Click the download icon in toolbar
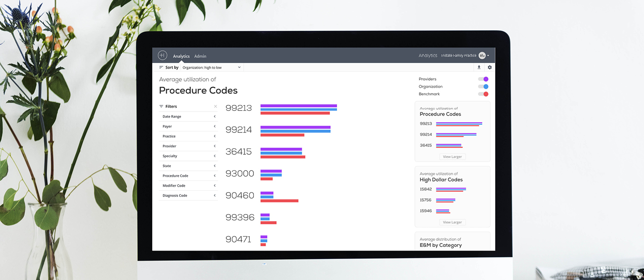The image size is (644, 280). tap(479, 68)
